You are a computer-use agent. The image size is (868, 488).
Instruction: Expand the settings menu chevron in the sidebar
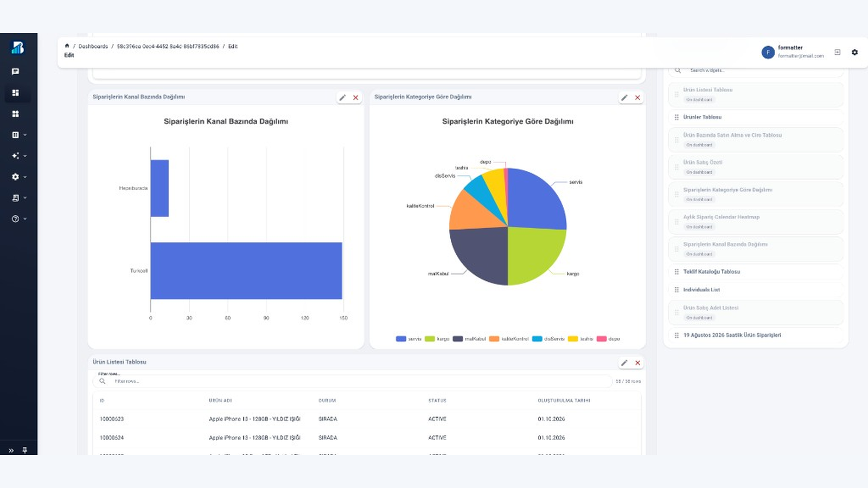pos(25,177)
